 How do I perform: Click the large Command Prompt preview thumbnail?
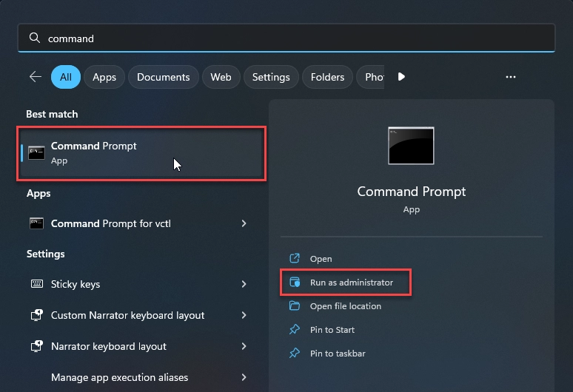[x=411, y=146]
